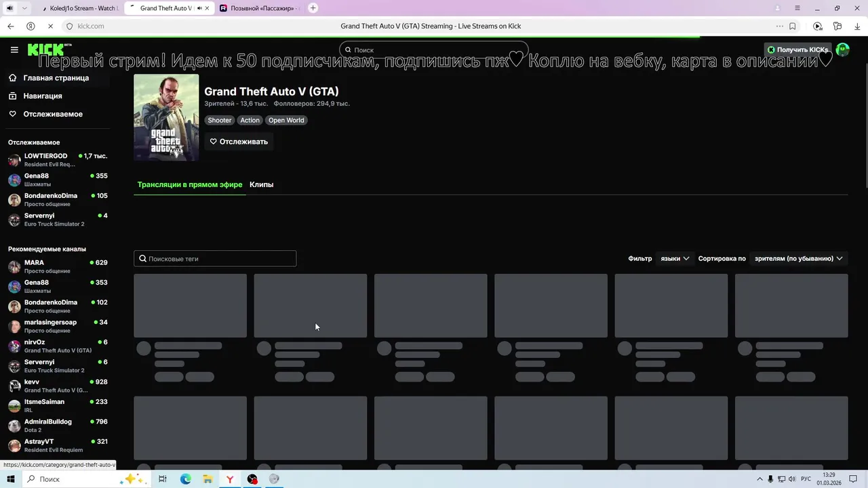Switch to Позывной «Пассажир» browser tab

260,8
